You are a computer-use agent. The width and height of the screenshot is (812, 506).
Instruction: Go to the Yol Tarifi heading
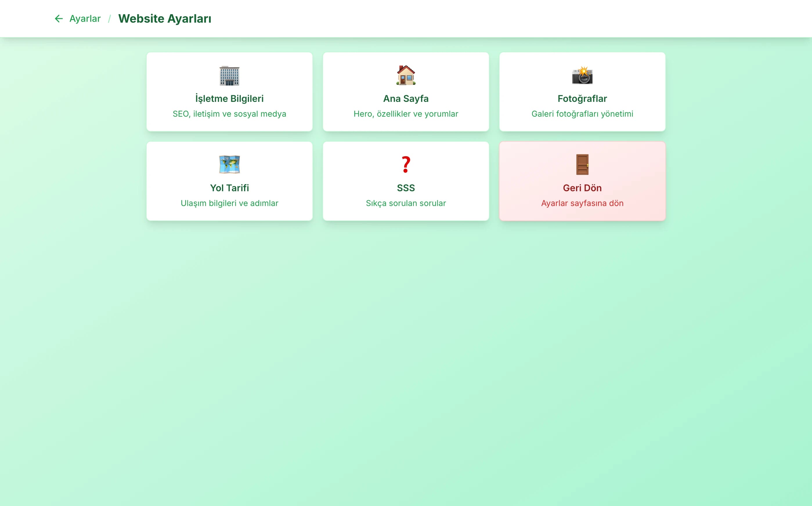(x=229, y=188)
